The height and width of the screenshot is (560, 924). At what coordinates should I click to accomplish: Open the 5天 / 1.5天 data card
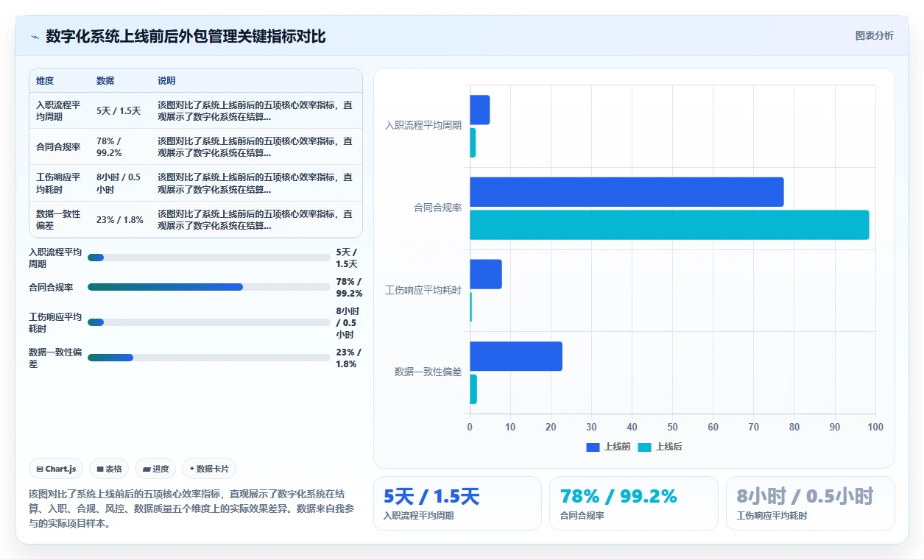(x=457, y=503)
